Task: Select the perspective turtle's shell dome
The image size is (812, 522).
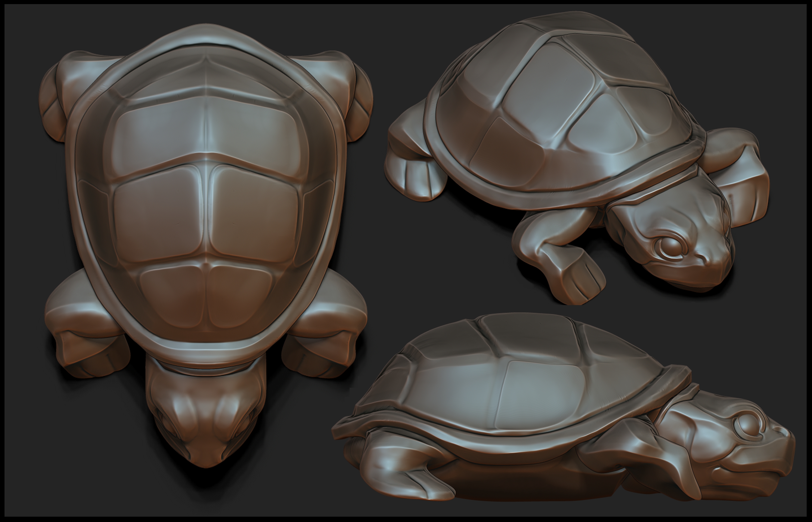Action: coord(556,98)
